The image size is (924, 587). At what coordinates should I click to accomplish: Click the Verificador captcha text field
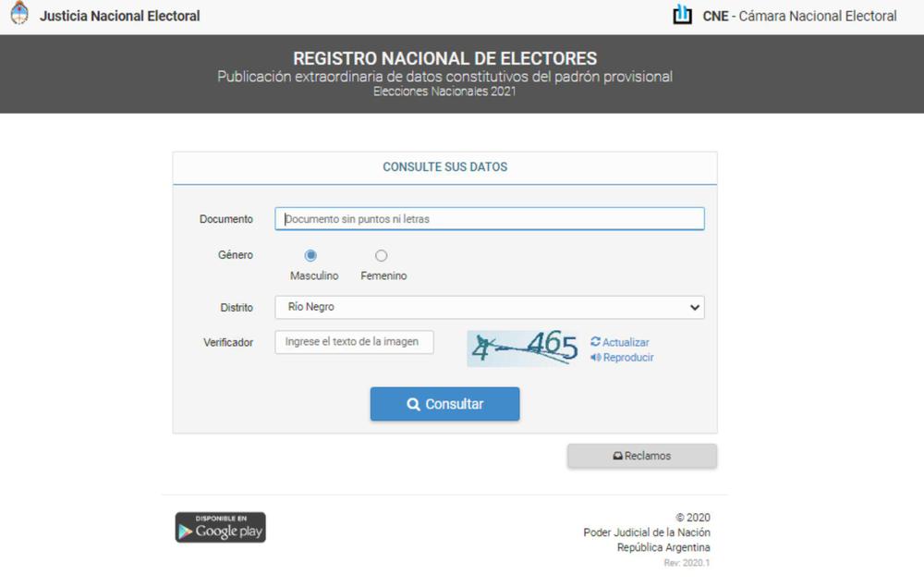[x=354, y=342]
